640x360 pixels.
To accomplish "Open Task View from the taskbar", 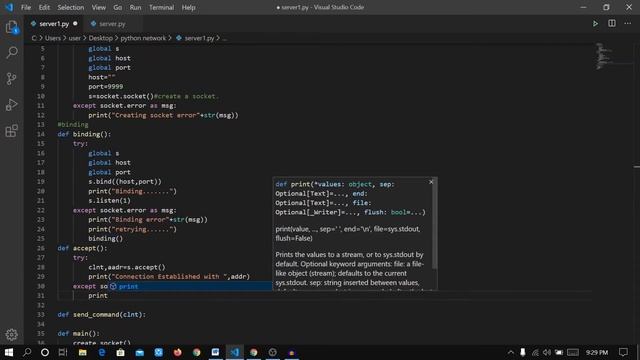I will 63,352.
